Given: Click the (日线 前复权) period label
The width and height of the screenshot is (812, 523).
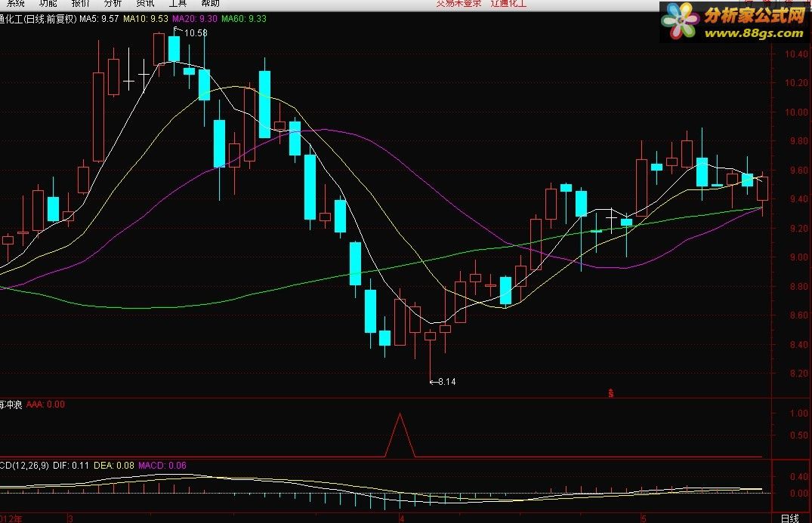Looking at the screenshot, I should coord(51,19).
